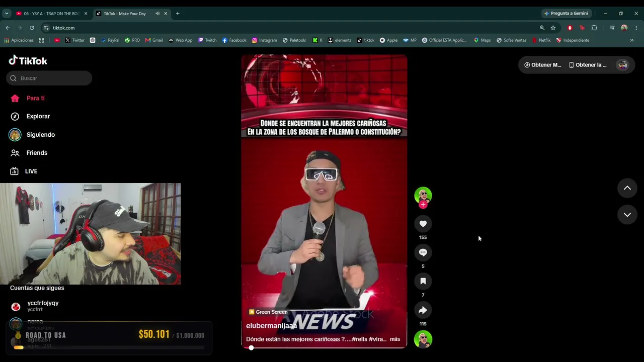Open the Green Screen effect tag
Image resolution: width=644 pixels, height=362 pixels.
pos(268,312)
